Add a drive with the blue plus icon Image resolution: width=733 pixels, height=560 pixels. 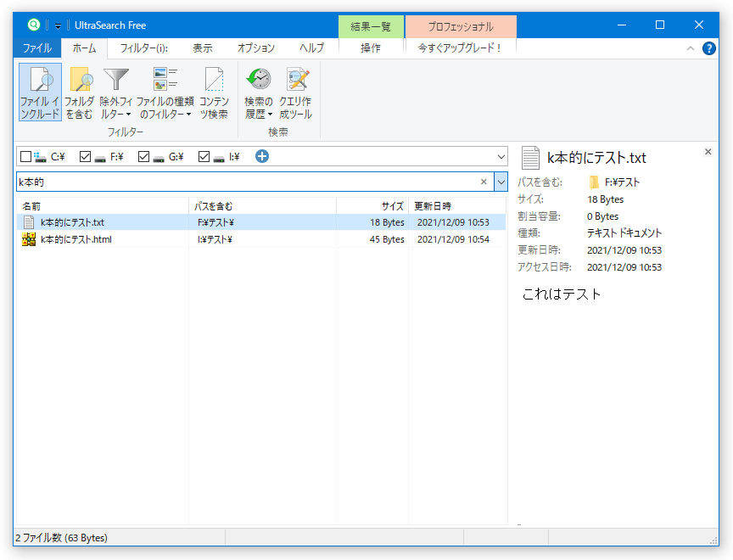[x=262, y=156]
